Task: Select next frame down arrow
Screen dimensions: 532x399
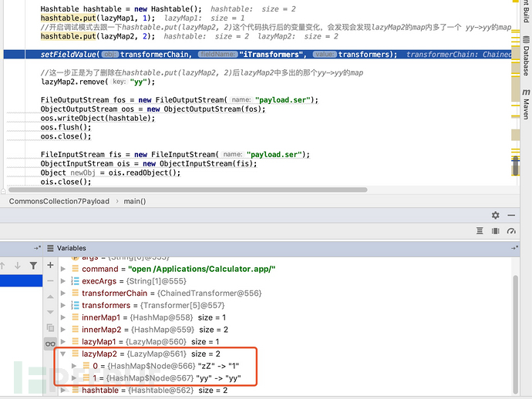Action: point(18,266)
